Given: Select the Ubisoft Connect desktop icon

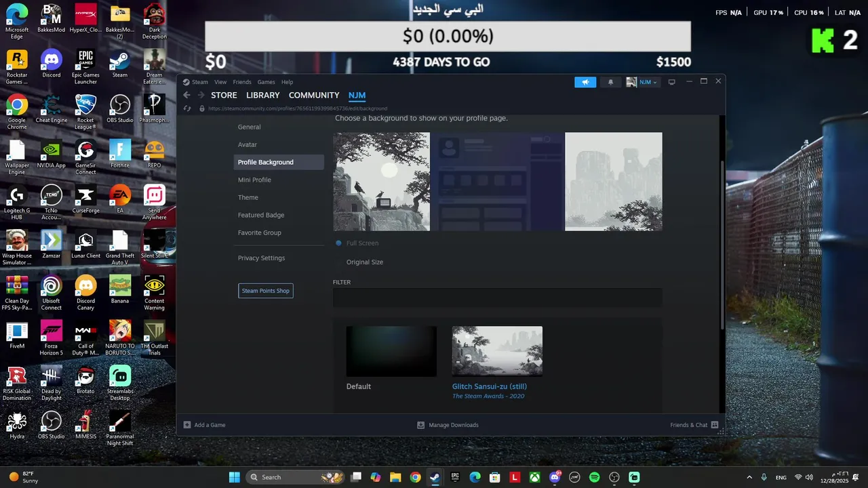Looking at the screenshot, I should [x=52, y=293].
